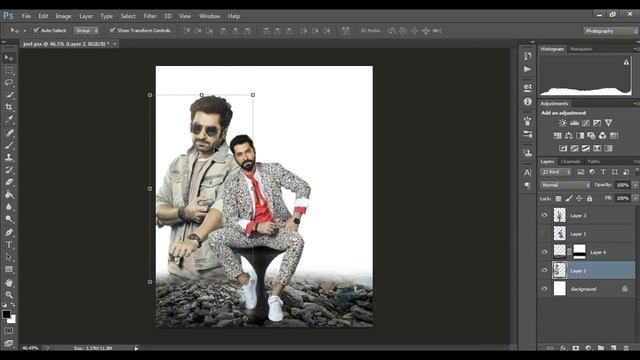
Task: Add a Levels adjustment
Action: point(574,123)
